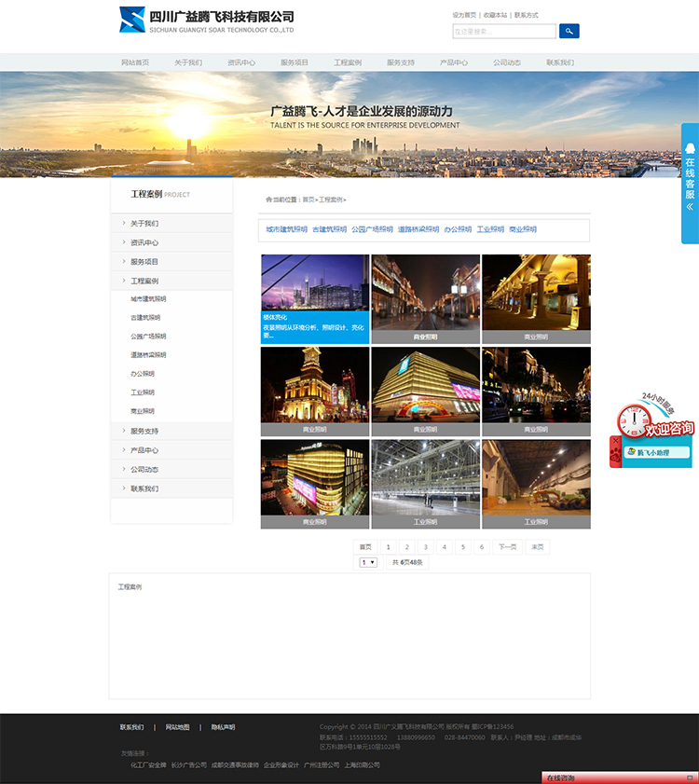Open the page number select dropdown
The width and height of the screenshot is (699, 784).
click(368, 562)
